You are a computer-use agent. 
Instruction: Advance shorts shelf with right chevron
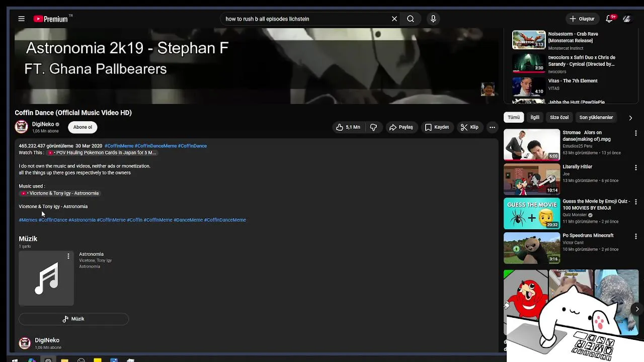click(x=637, y=309)
